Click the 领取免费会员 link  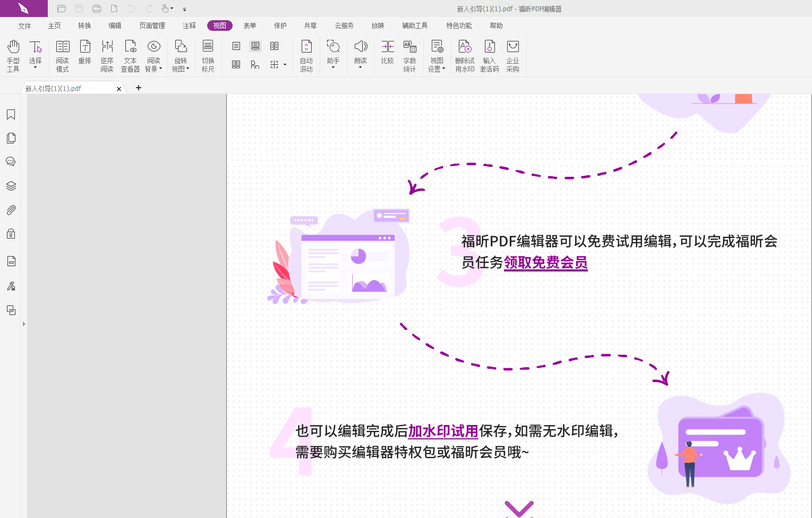(545, 262)
